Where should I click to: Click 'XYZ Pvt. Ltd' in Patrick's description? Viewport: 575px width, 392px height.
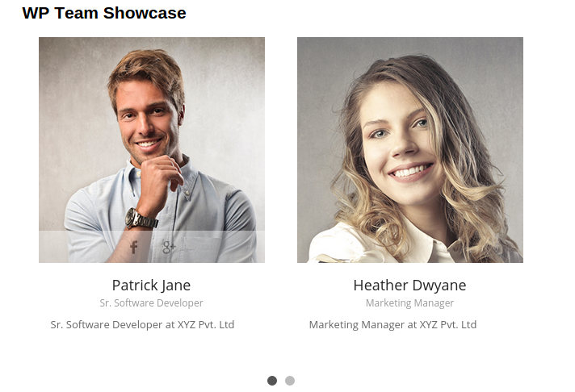(x=206, y=324)
